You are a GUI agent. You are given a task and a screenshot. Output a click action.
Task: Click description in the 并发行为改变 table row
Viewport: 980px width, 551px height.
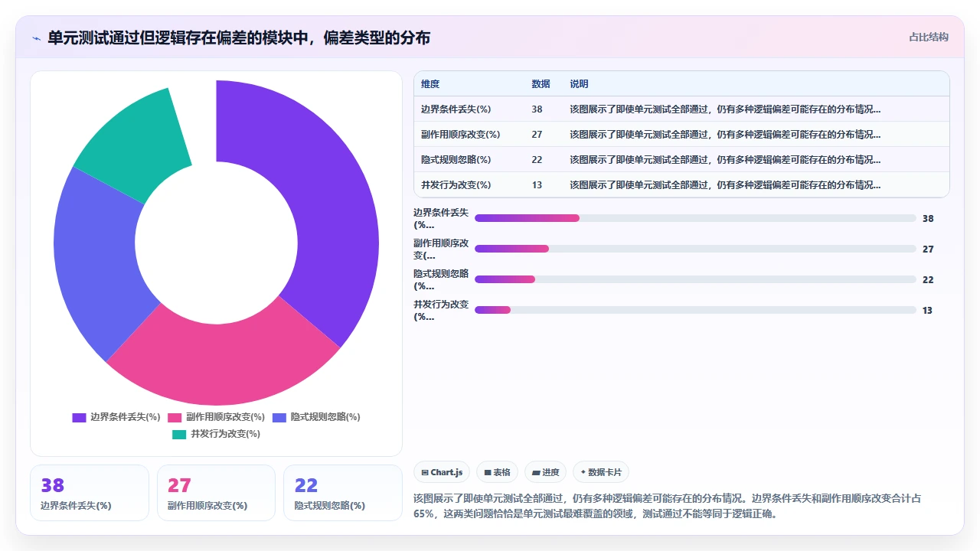725,185
